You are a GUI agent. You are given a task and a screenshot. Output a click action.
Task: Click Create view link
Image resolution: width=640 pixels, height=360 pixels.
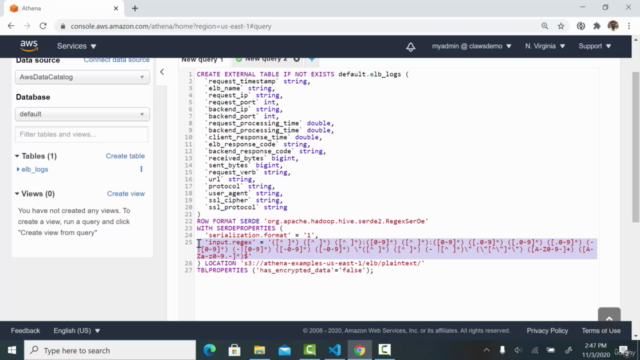(126, 193)
